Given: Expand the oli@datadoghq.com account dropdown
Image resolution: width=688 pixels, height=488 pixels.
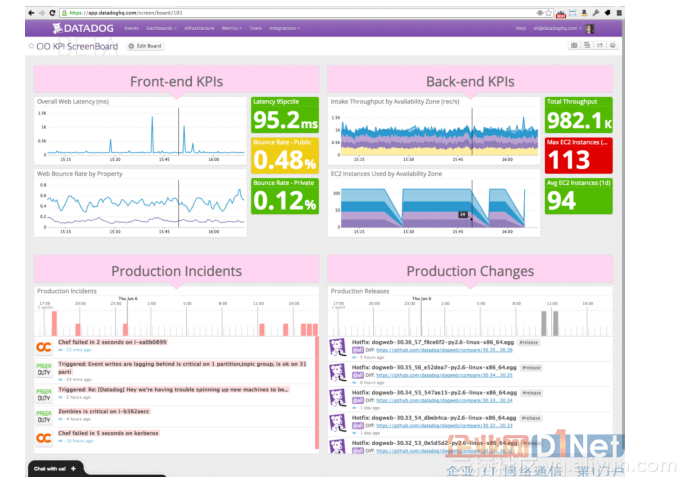Looking at the screenshot, I should point(557,28).
